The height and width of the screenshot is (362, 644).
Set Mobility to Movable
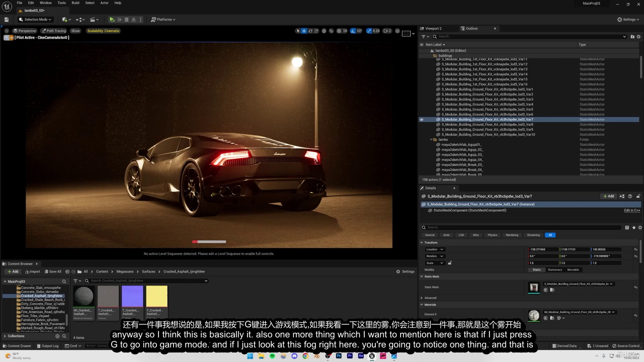coord(573,270)
